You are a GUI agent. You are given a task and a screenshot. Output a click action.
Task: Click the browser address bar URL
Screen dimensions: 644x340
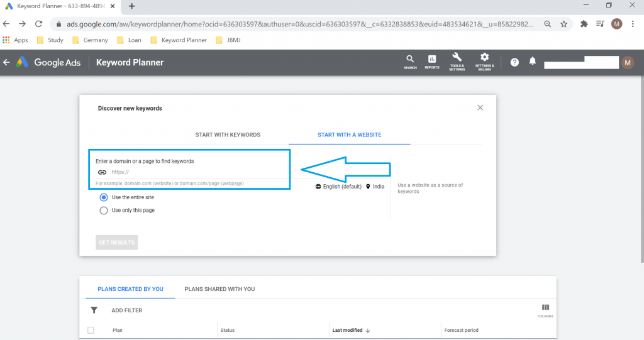(x=300, y=25)
